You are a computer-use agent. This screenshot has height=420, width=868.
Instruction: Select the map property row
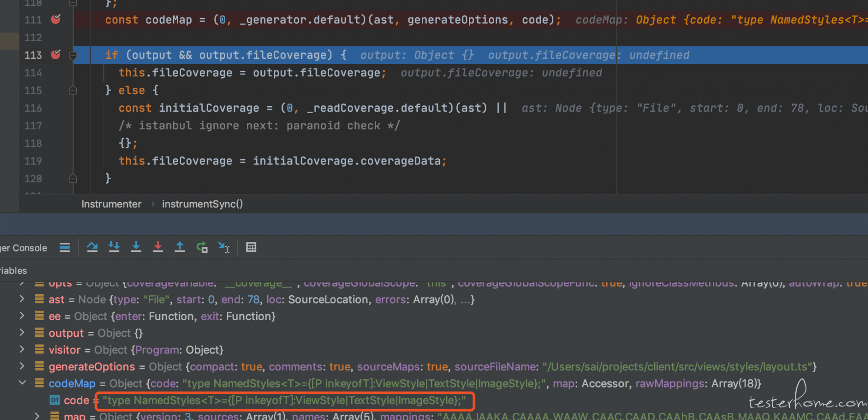coord(434,415)
